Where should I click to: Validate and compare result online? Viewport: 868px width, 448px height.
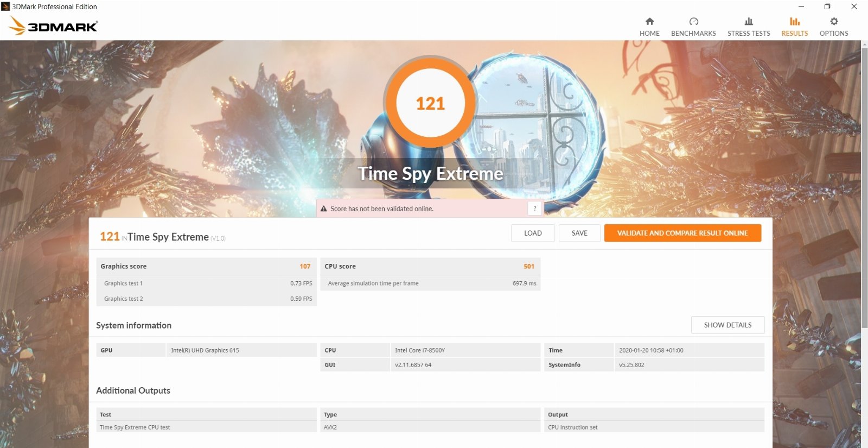[x=682, y=233]
